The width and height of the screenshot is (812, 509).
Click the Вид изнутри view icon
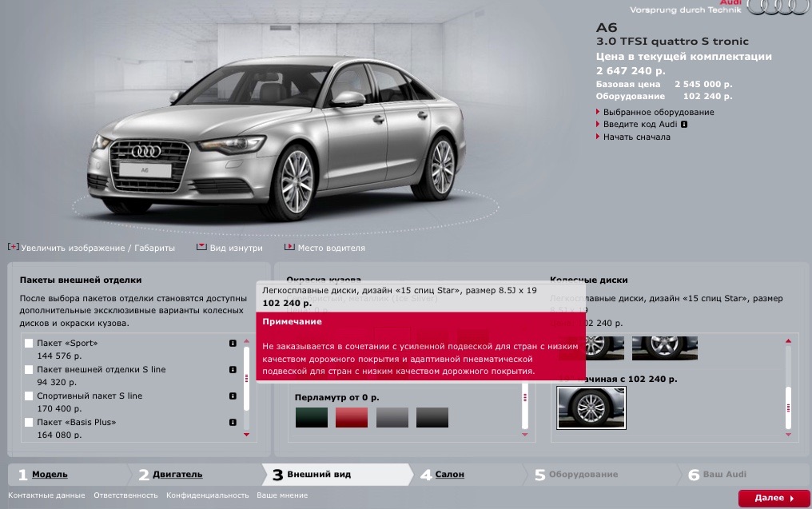point(201,247)
